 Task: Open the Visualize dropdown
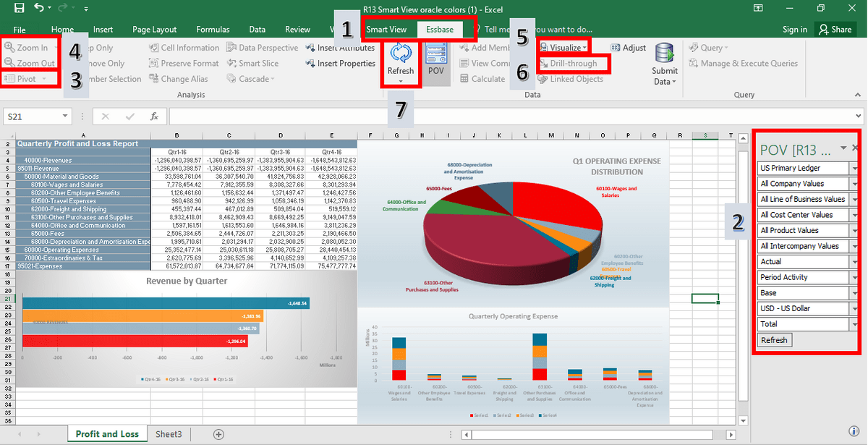coord(563,48)
